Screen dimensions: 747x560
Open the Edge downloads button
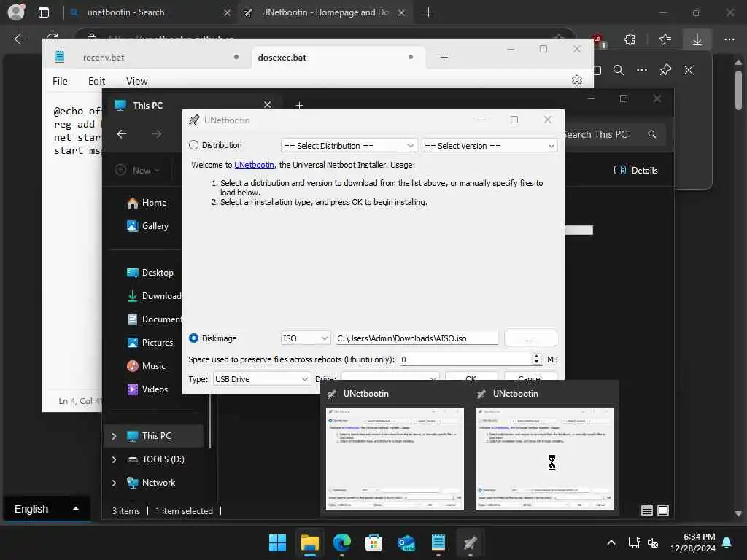(x=697, y=39)
